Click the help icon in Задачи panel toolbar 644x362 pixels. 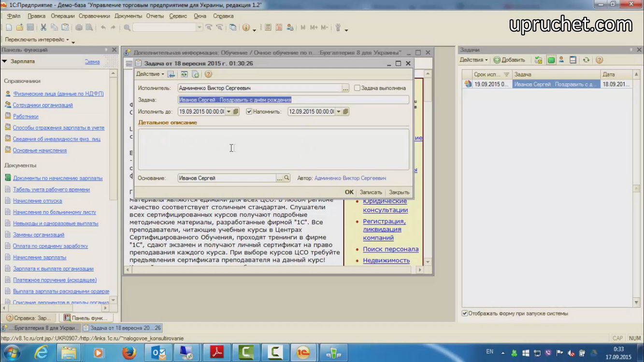tap(599, 60)
